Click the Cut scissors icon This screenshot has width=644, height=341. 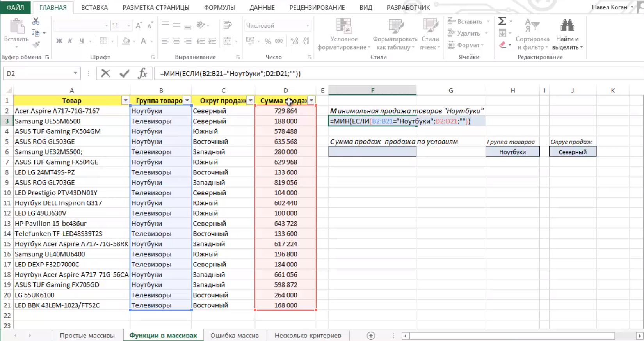click(36, 21)
